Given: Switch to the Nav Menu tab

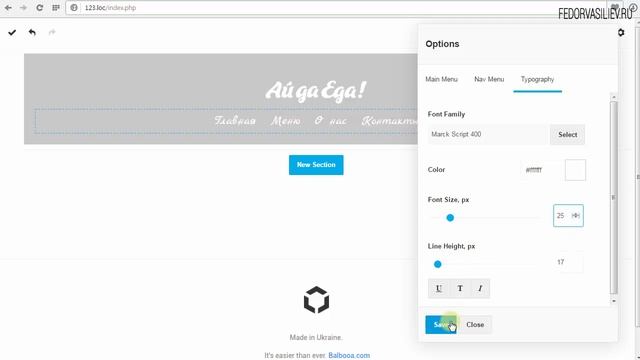Looking at the screenshot, I should pyautogui.click(x=489, y=79).
